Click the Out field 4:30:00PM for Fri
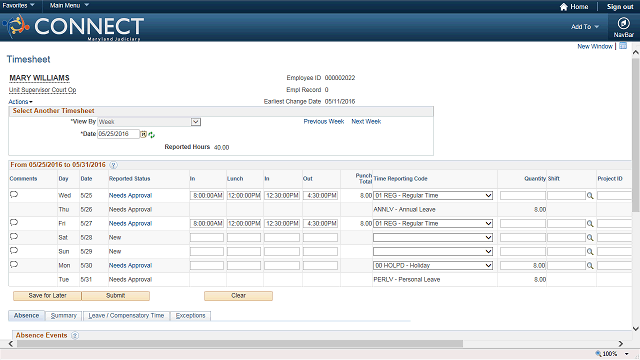Viewport: 640px width, 360px height. 320,224
